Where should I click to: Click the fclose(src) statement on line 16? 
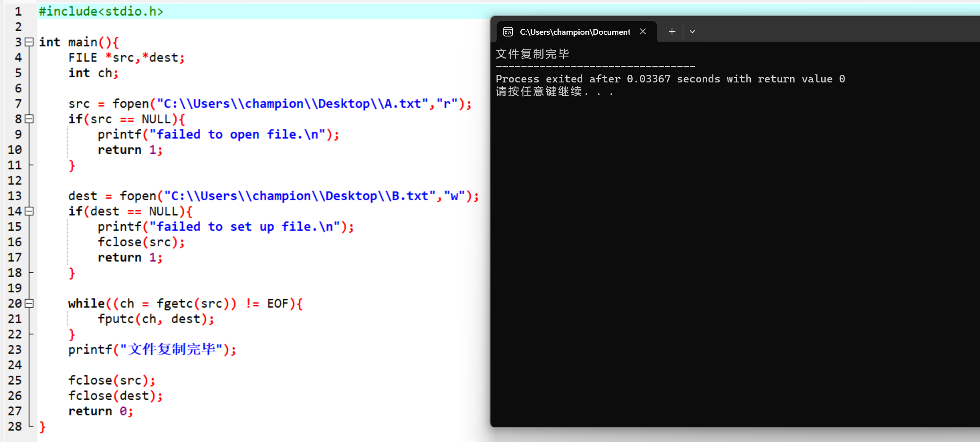[x=141, y=242]
